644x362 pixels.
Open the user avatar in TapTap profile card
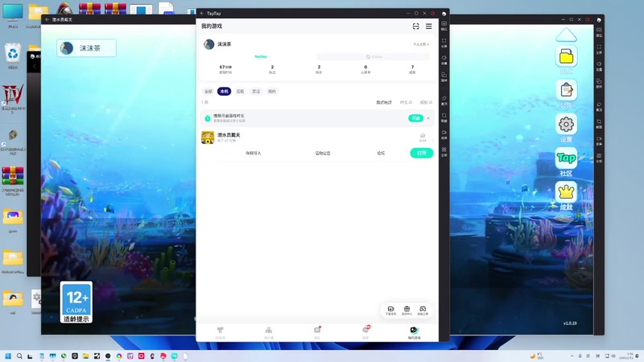pos(209,44)
